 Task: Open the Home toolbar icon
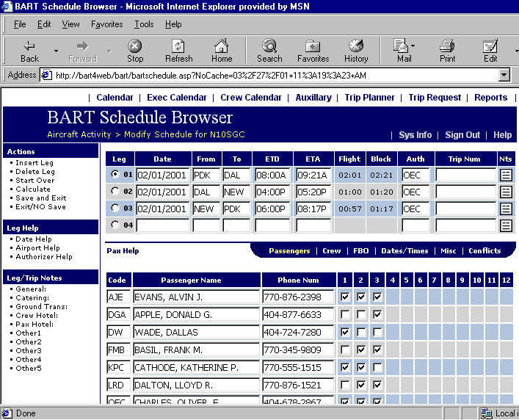[222, 51]
